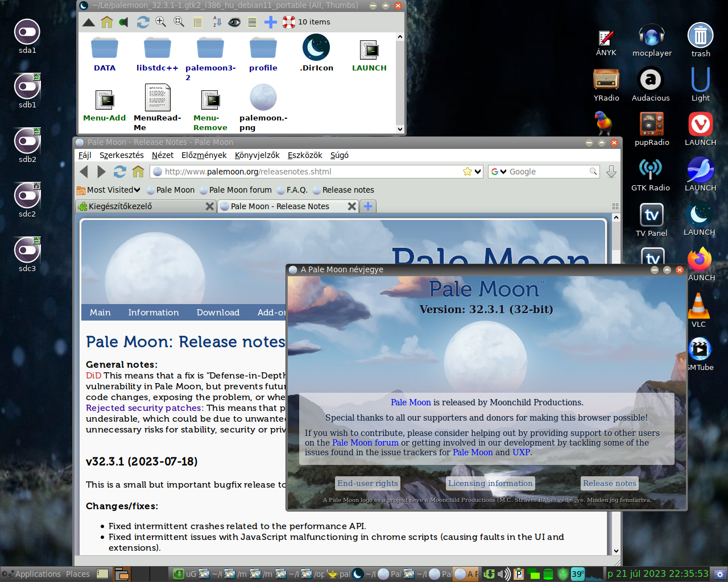Open the trash desktop icon
Image resolution: width=728 pixels, height=582 pixels.
[701, 40]
